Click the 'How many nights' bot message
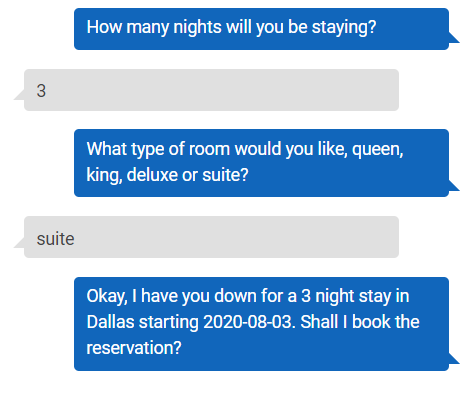473x395 pixels. pyautogui.click(x=261, y=29)
